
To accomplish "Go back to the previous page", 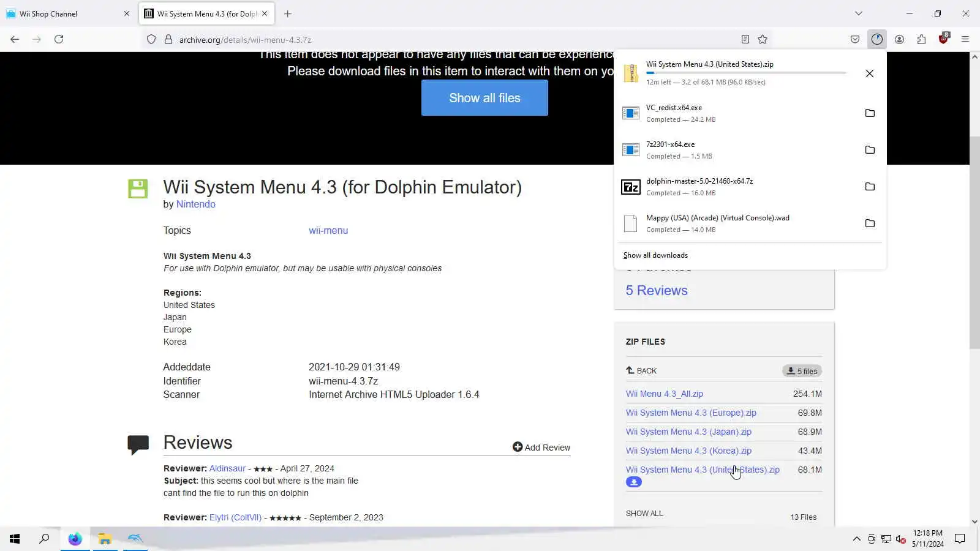I will coord(15,39).
